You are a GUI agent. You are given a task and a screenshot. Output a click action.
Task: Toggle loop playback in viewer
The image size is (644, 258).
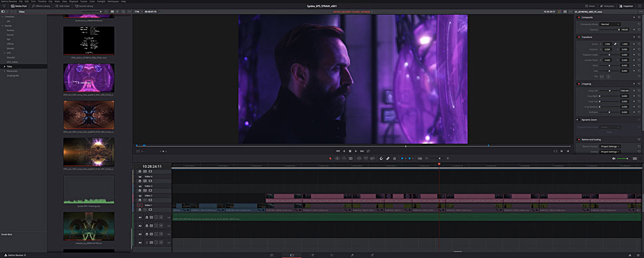368,151
